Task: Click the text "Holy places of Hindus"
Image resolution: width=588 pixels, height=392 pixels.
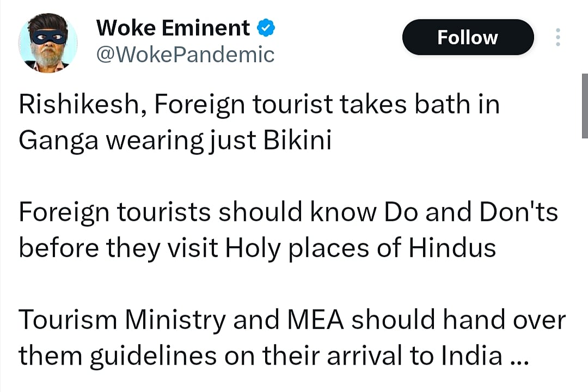Action: click(360, 248)
